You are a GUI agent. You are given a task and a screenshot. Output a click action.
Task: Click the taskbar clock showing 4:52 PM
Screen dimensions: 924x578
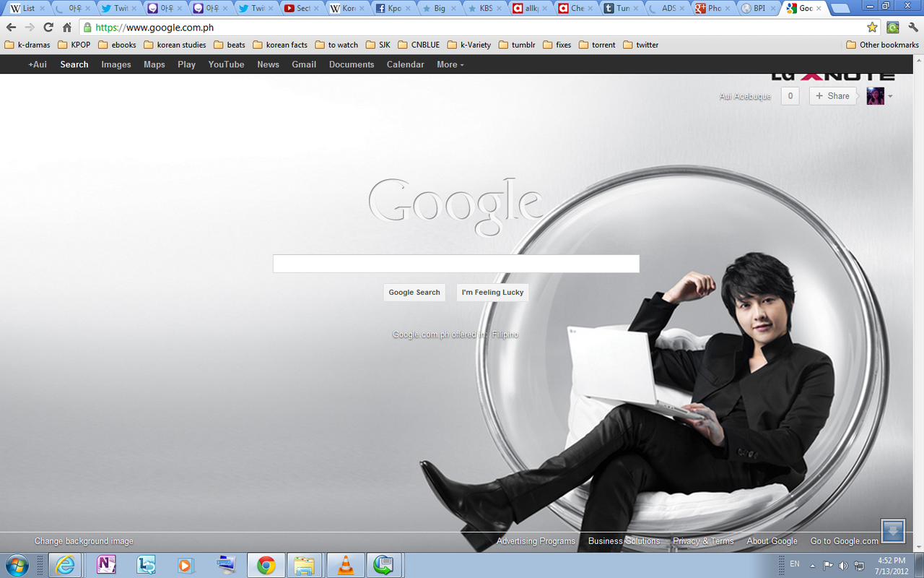[892, 565]
